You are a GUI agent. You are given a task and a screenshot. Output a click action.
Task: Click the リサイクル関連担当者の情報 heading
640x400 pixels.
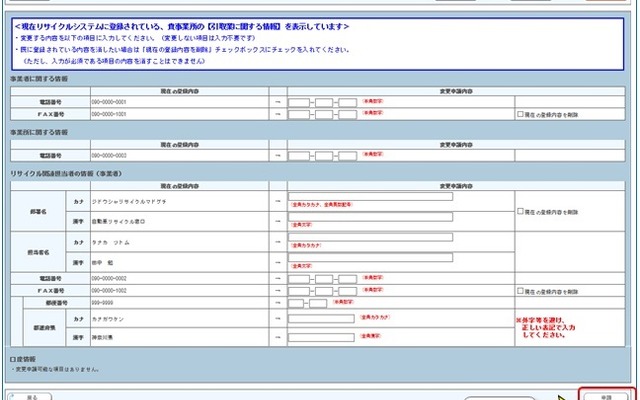click(x=66, y=173)
